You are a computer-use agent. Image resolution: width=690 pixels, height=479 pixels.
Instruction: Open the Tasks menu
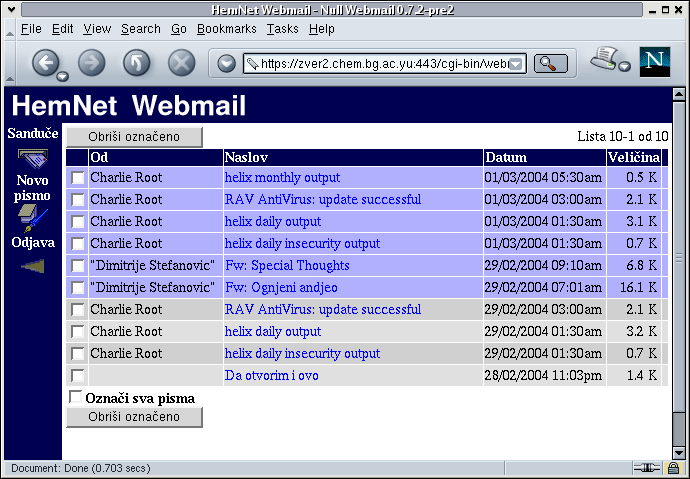(x=282, y=29)
